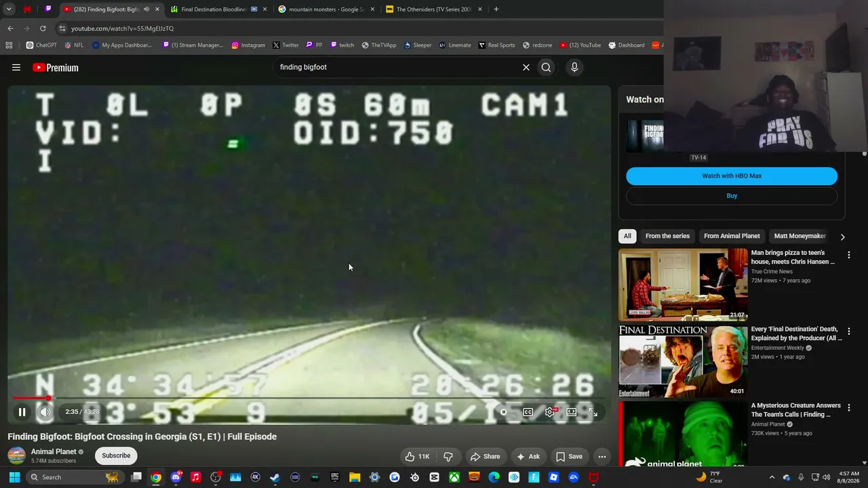Viewport: 868px width, 488px height.
Task: Open the NFL bookmark
Action: pyautogui.click(x=74, y=45)
